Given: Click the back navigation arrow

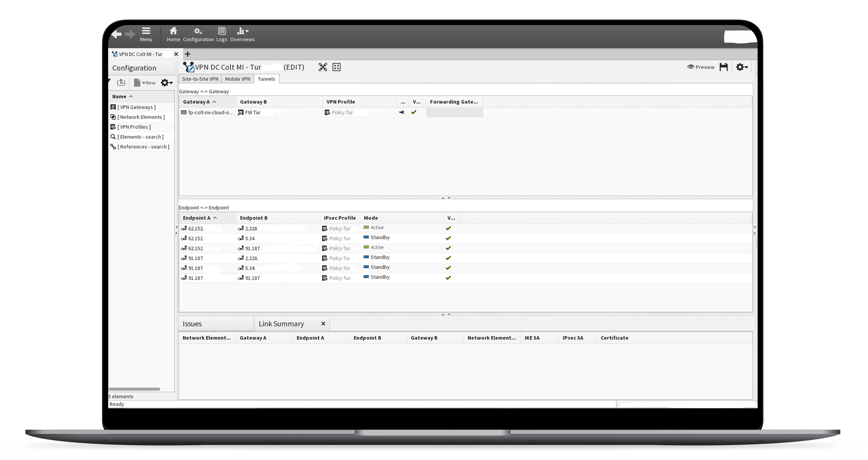Looking at the screenshot, I should pos(116,35).
